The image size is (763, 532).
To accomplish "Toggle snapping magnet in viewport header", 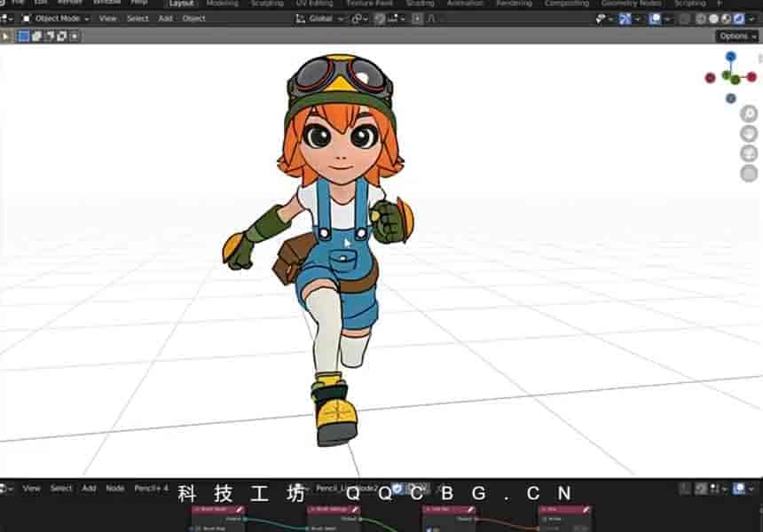I will point(380,19).
